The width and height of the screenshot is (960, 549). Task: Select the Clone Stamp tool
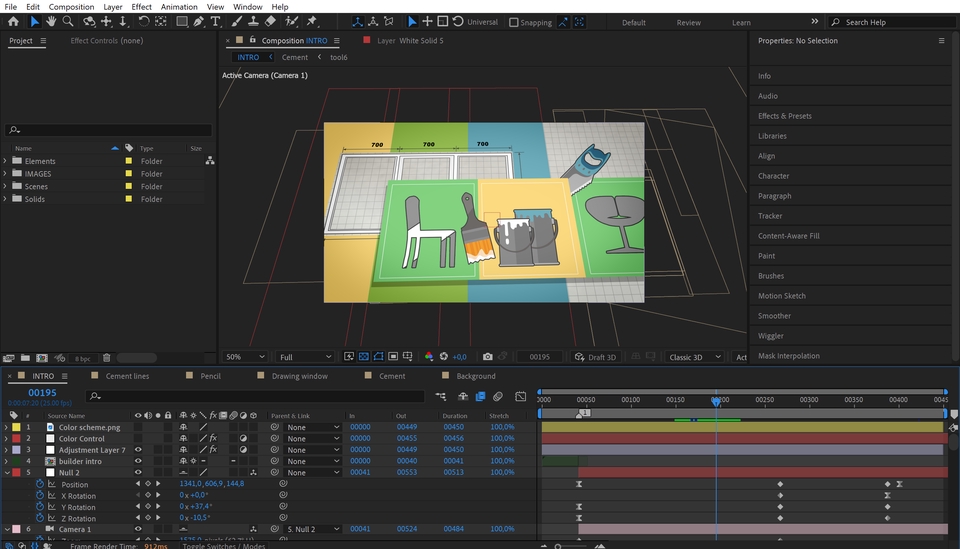coord(253,21)
